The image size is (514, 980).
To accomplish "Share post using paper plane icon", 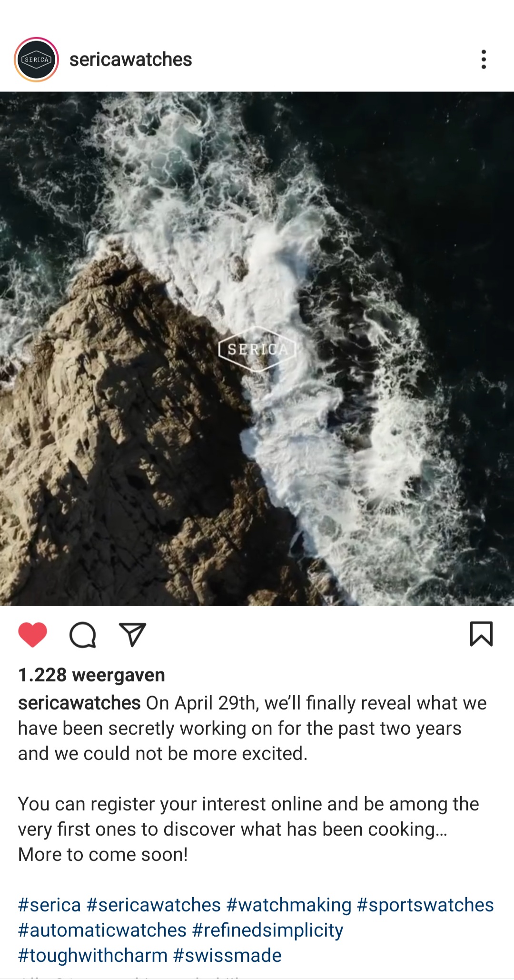I will click(x=133, y=635).
